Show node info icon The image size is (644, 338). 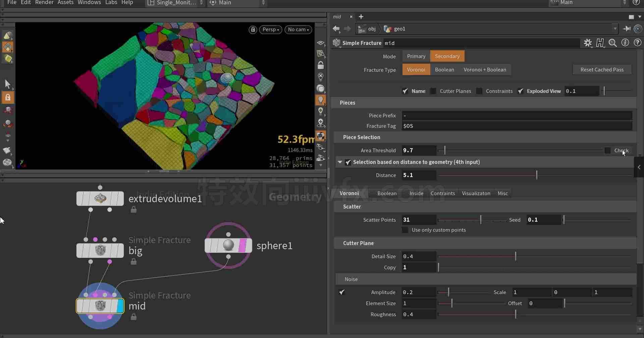pyautogui.click(x=625, y=43)
